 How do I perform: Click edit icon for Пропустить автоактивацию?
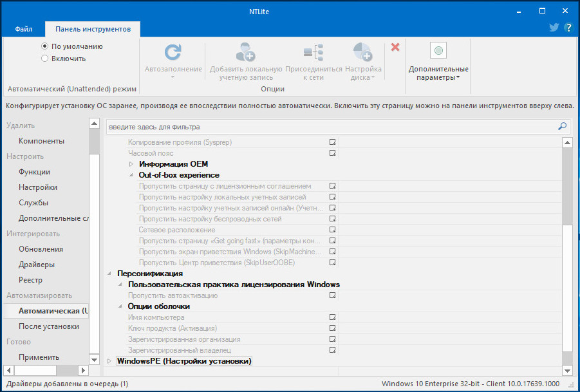pyautogui.click(x=333, y=295)
